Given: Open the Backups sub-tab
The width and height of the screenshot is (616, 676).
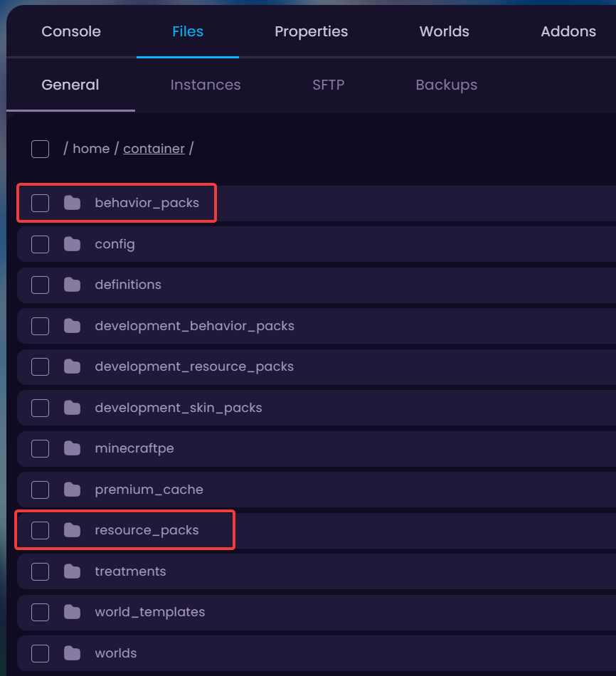Looking at the screenshot, I should click(x=446, y=85).
